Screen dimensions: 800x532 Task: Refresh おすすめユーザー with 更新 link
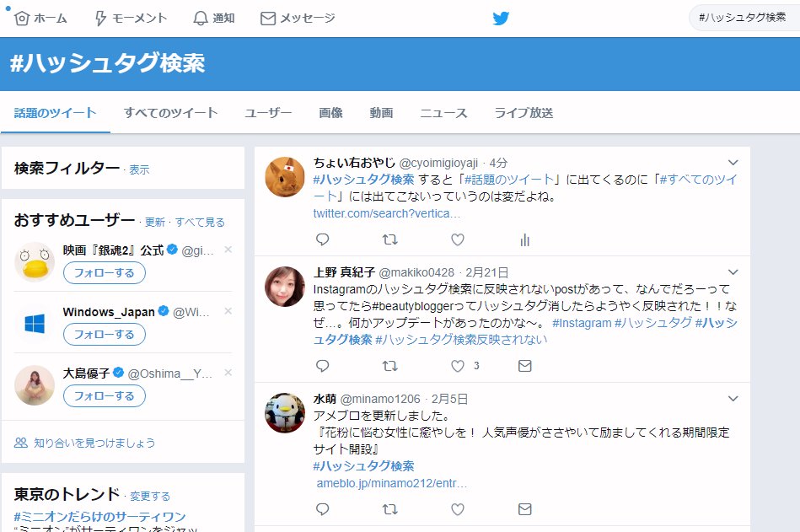[154, 223]
